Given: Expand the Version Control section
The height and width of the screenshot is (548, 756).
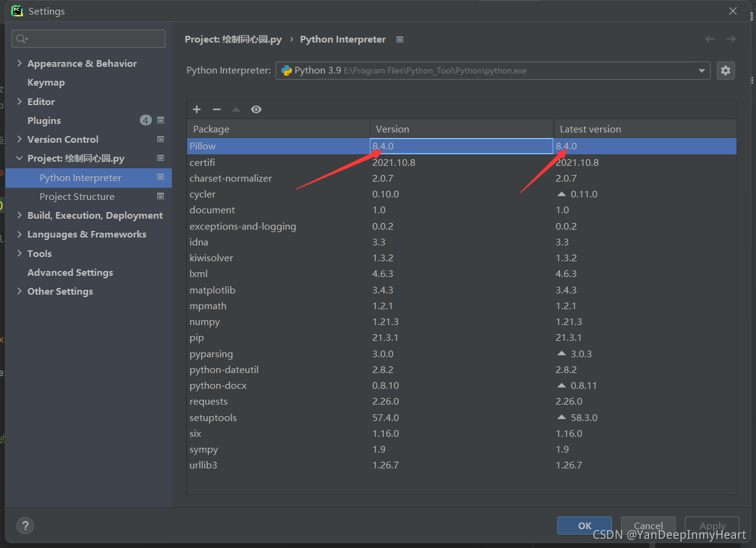Looking at the screenshot, I should click(19, 139).
